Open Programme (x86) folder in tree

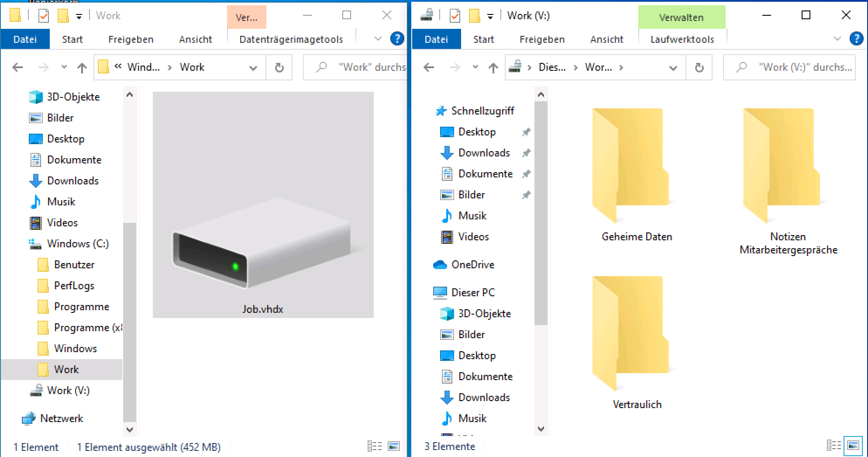[88, 328]
